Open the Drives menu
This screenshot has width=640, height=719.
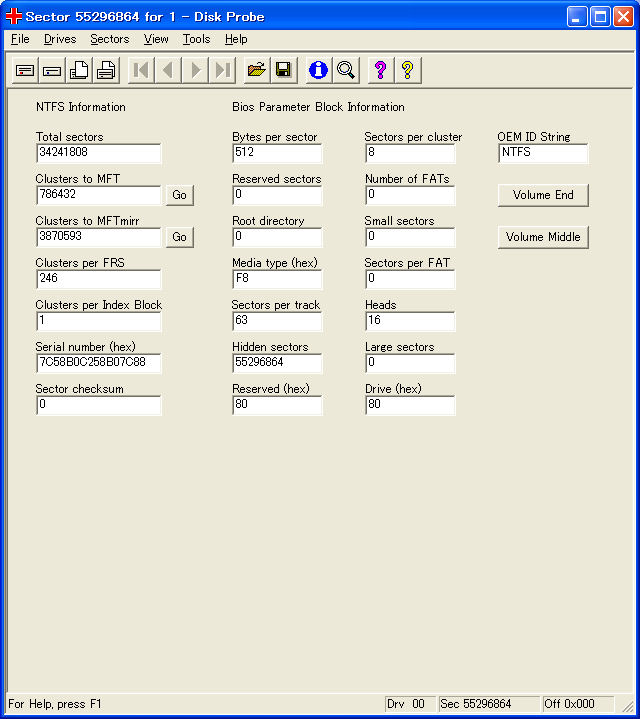(x=60, y=39)
